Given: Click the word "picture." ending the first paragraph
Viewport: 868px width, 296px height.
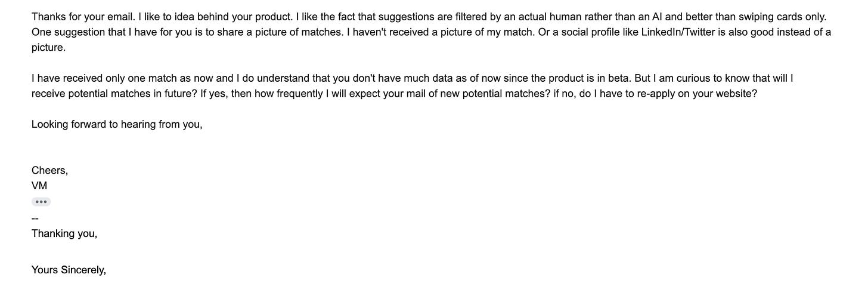Looking at the screenshot, I should [x=48, y=48].
